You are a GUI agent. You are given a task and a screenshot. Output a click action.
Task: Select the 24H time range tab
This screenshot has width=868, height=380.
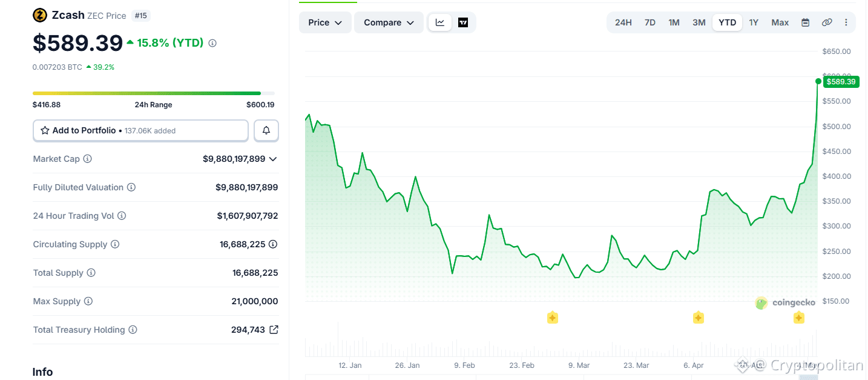623,22
